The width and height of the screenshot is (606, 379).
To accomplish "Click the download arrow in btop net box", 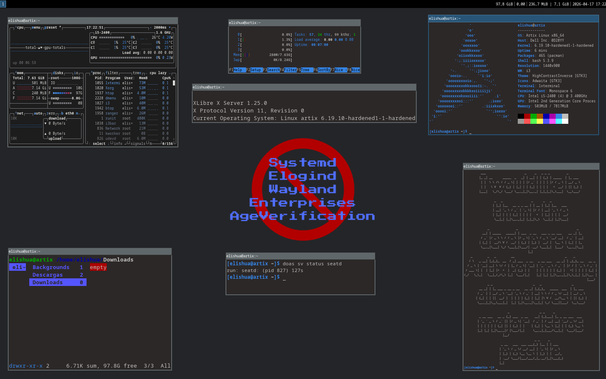I will coord(46,123).
